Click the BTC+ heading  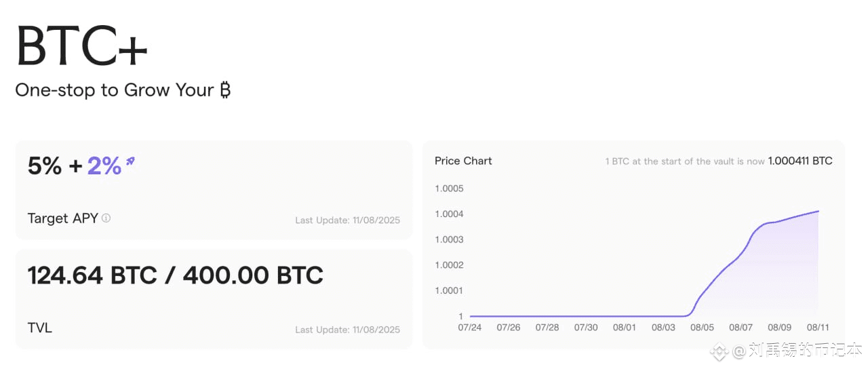pos(81,46)
